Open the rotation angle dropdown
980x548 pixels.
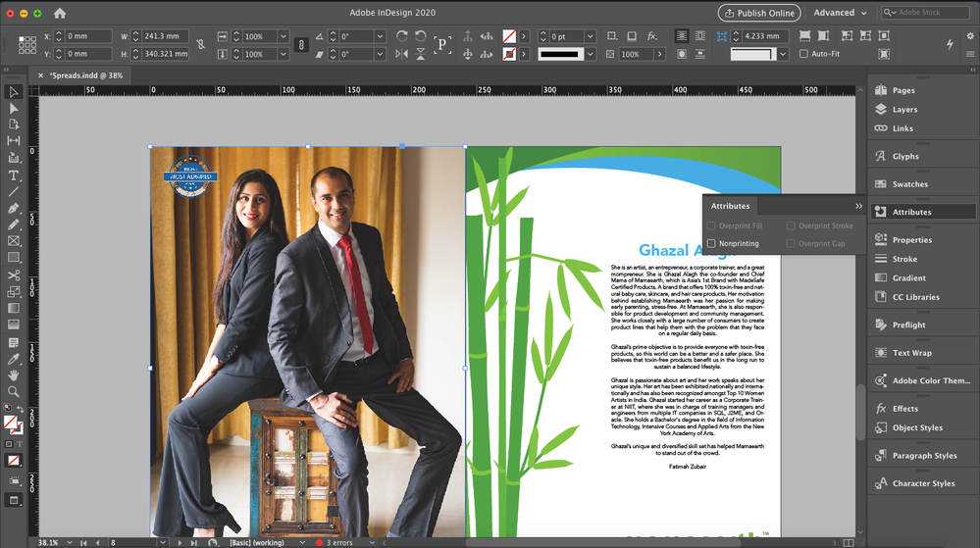(x=380, y=36)
